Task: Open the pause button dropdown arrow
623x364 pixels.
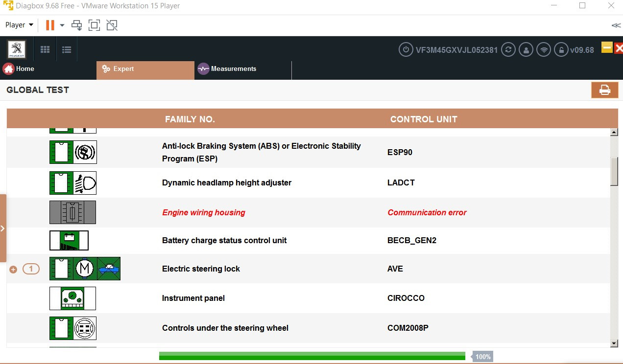Action: click(x=62, y=25)
